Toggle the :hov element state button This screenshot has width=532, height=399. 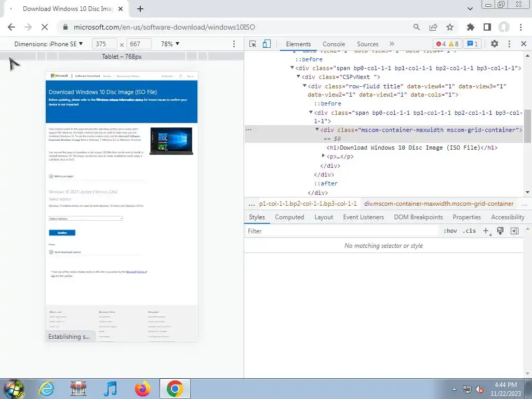(450, 231)
